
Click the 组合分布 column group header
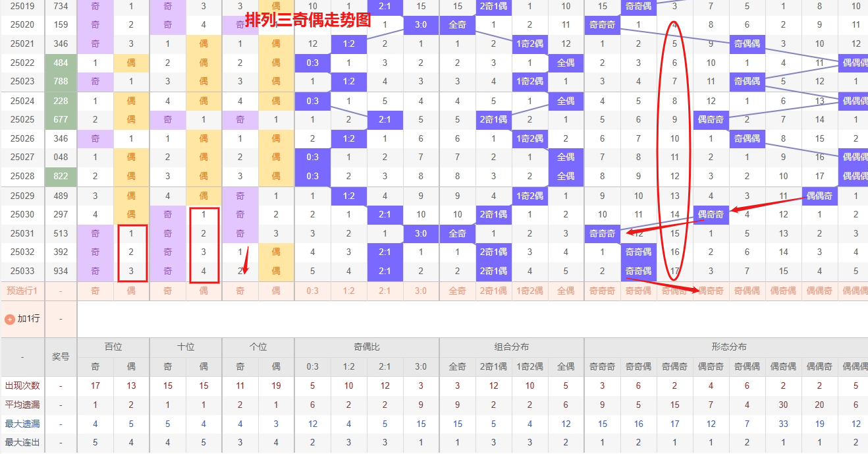coord(512,347)
